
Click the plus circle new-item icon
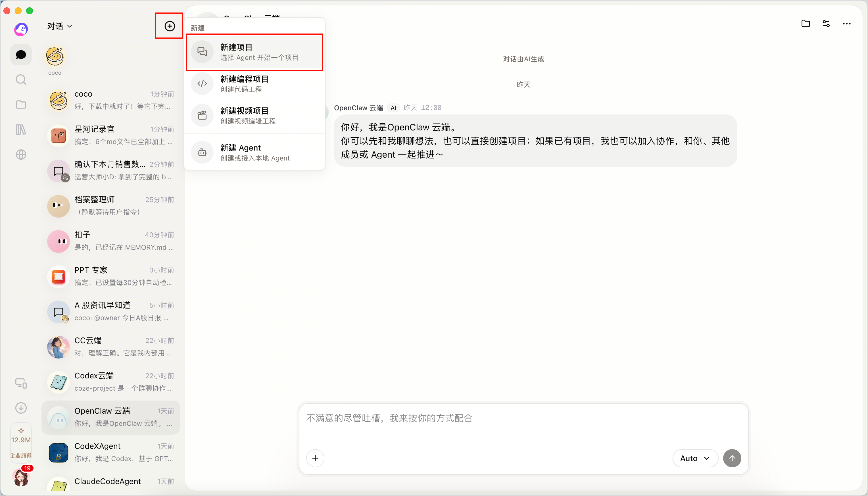coord(170,26)
